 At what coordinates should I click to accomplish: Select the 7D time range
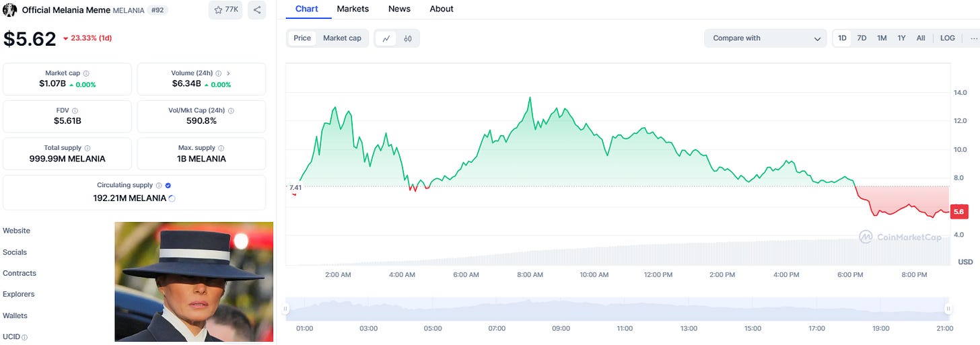click(x=862, y=38)
